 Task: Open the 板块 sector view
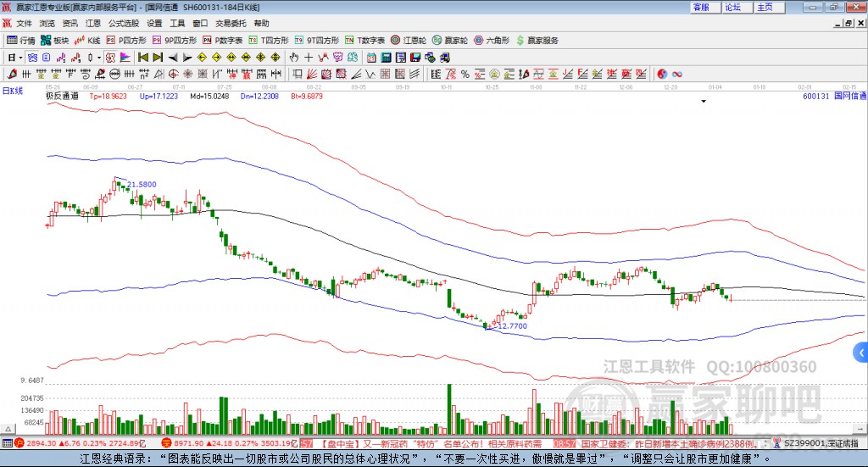click(x=55, y=41)
